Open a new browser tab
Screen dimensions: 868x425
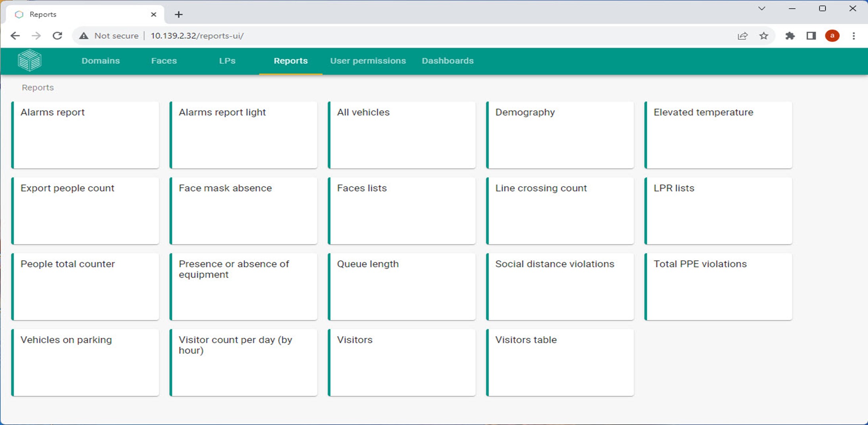tap(179, 15)
